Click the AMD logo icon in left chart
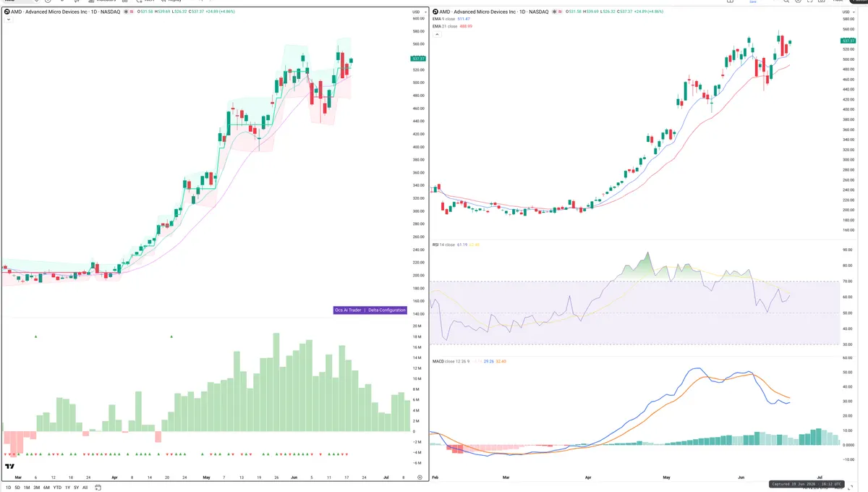868x492 pixels. 7,12
